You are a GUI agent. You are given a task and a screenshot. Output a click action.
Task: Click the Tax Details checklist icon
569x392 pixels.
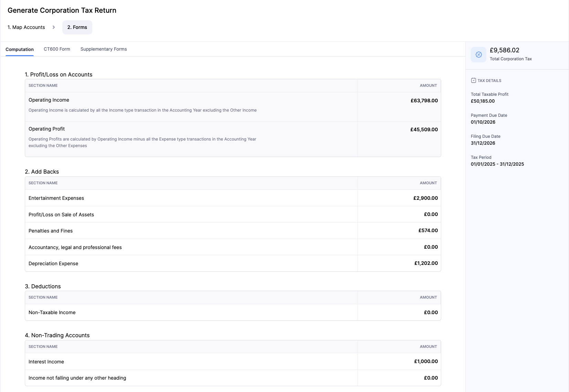(x=473, y=81)
